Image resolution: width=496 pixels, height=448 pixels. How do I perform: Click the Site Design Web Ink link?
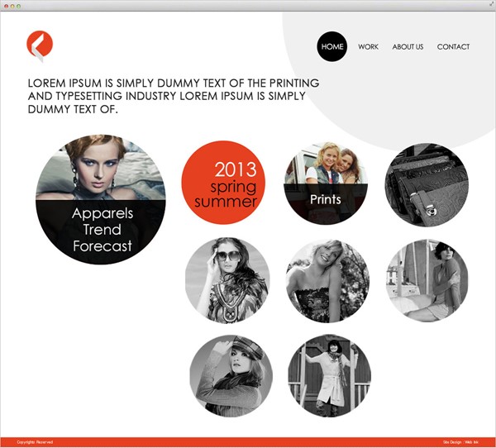click(x=460, y=442)
